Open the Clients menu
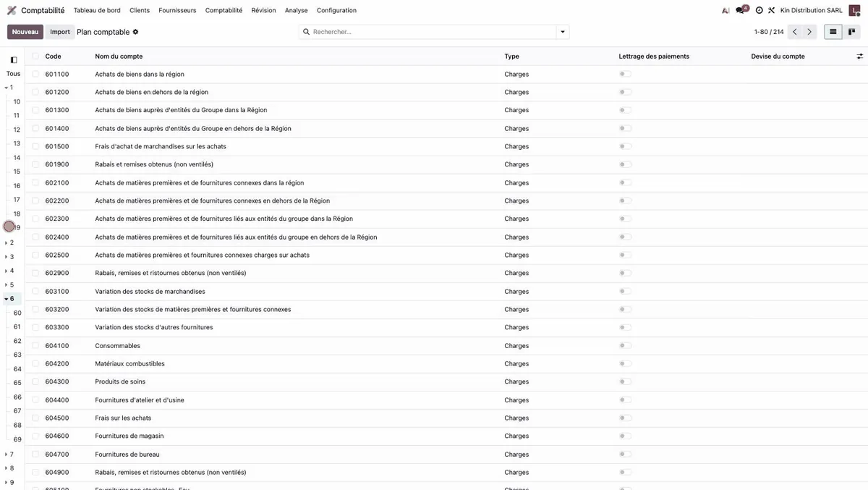The image size is (868, 490). (x=140, y=10)
